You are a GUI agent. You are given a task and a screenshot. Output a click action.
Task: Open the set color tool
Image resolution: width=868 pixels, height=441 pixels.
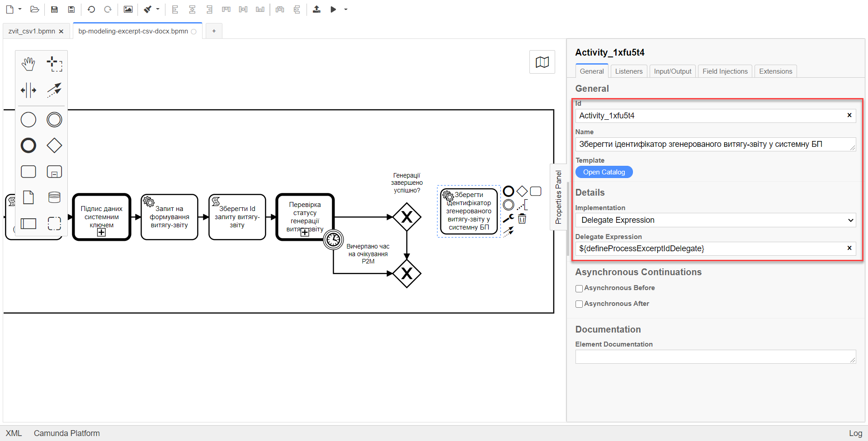point(148,9)
